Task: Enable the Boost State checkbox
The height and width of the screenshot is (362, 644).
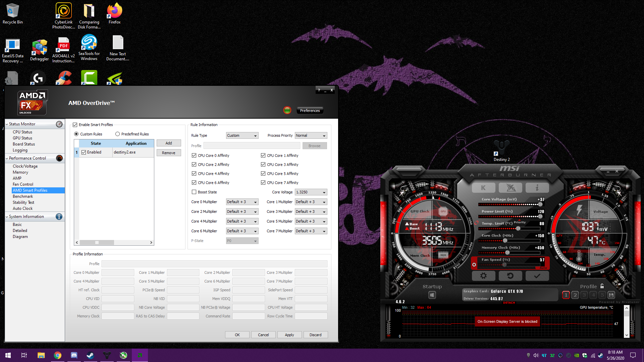Action: click(x=194, y=192)
